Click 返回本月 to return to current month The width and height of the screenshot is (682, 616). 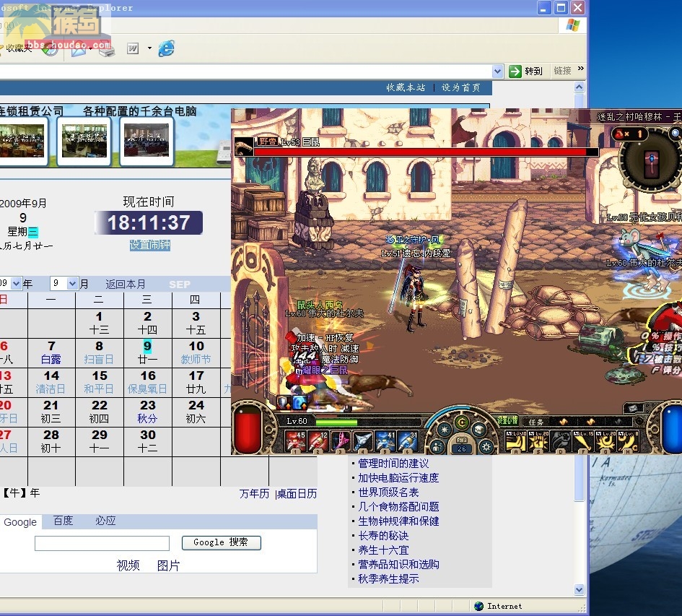pos(126,285)
